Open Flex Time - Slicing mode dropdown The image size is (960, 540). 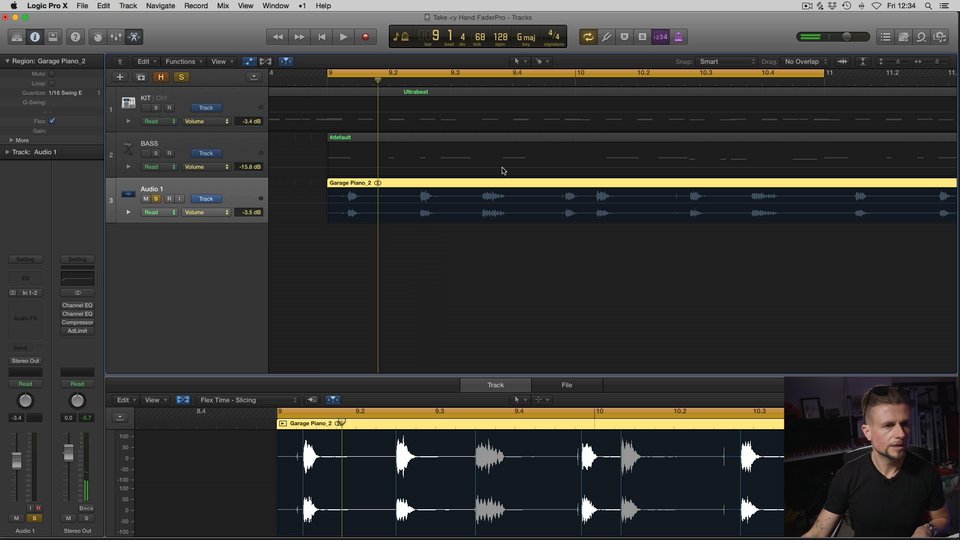click(246, 400)
